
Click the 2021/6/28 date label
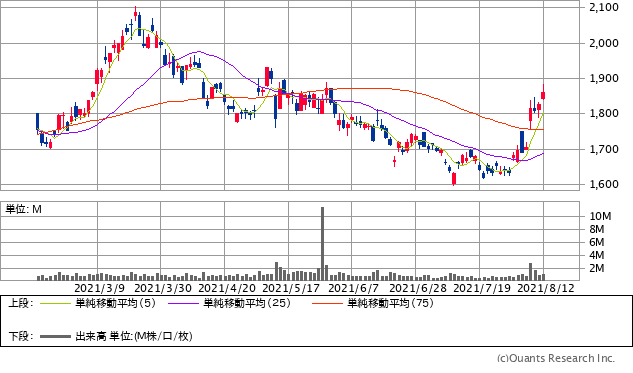[x=418, y=288]
